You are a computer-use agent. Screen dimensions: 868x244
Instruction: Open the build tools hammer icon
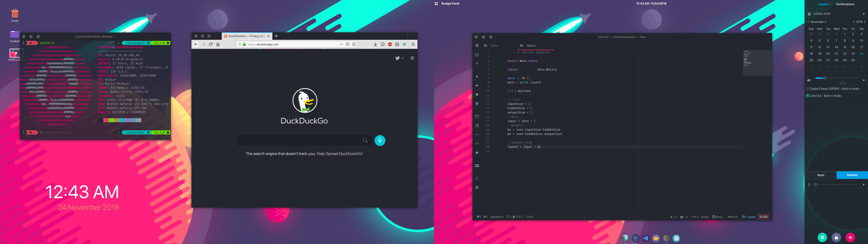coord(477,104)
